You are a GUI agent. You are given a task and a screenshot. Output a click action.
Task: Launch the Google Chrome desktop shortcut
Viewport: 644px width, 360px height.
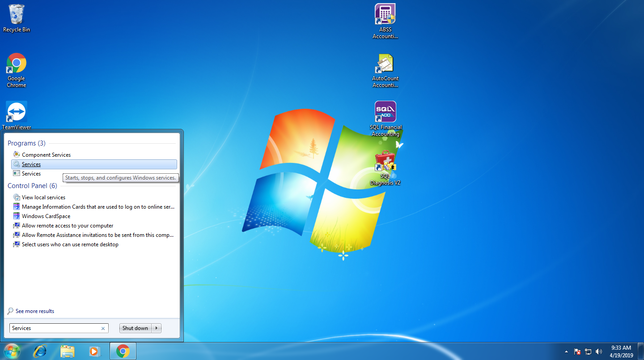coord(17,70)
